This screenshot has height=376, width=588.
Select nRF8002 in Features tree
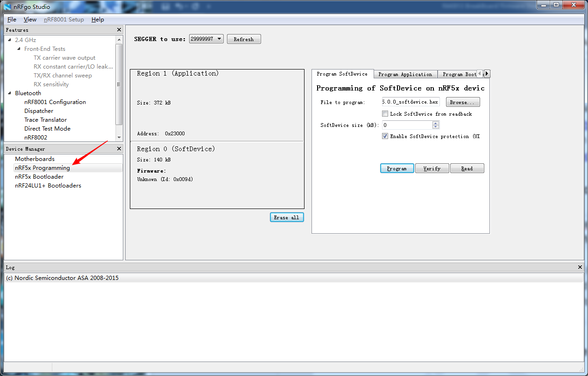click(35, 138)
